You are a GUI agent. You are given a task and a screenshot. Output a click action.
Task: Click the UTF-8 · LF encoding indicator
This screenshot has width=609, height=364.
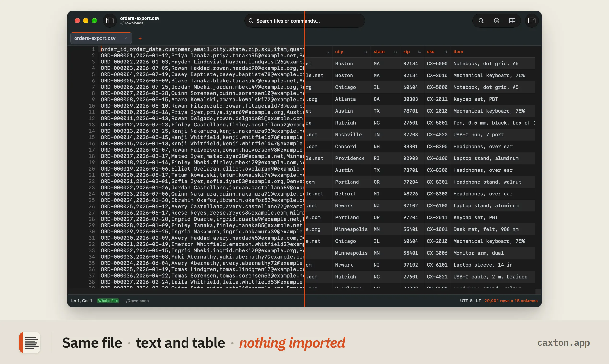tap(470, 301)
